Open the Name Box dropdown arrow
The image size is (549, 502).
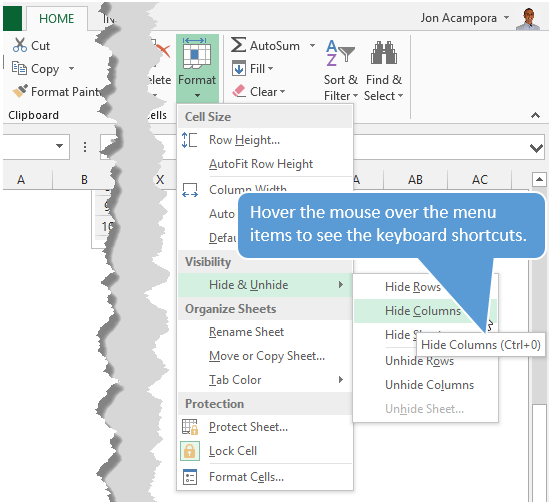(60, 146)
